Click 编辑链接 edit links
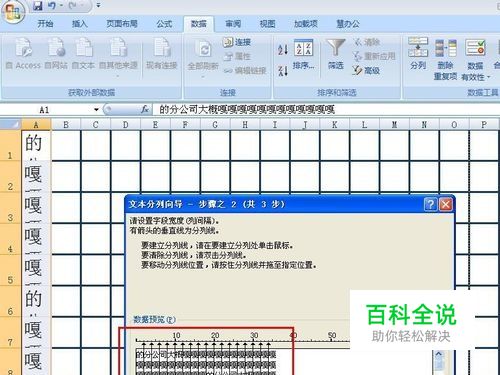500x375 pixels. pyautogui.click(x=245, y=71)
